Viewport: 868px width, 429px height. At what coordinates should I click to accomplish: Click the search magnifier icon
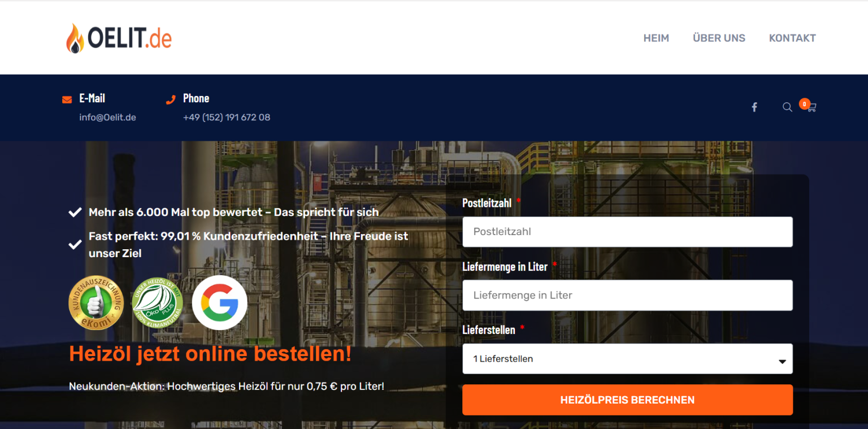click(x=787, y=107)
